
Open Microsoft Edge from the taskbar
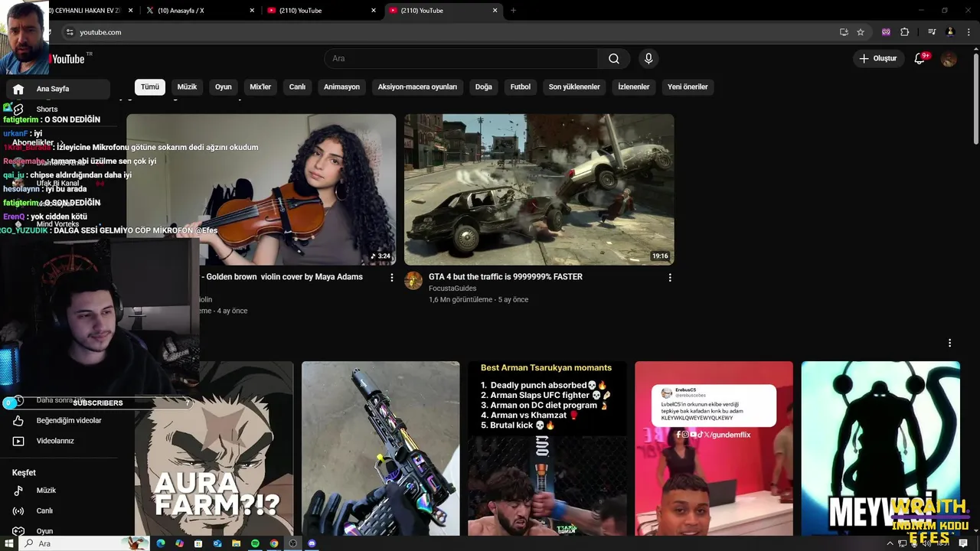161,543
